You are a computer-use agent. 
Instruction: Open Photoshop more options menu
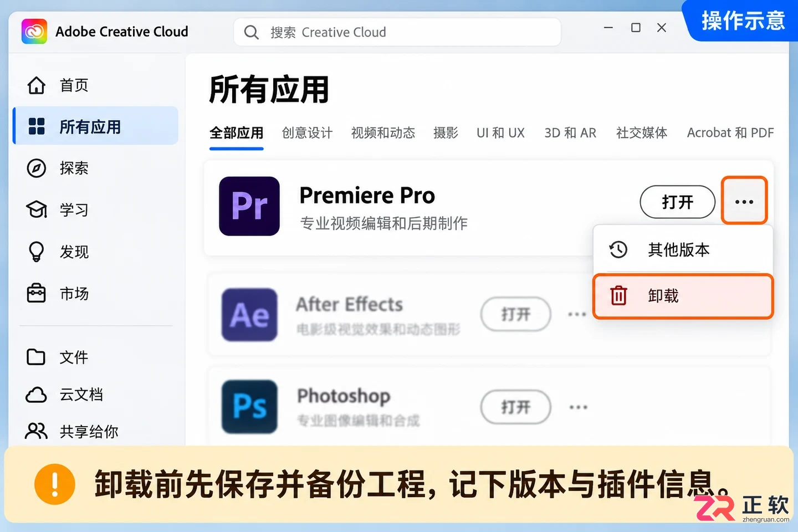(578, 407)
